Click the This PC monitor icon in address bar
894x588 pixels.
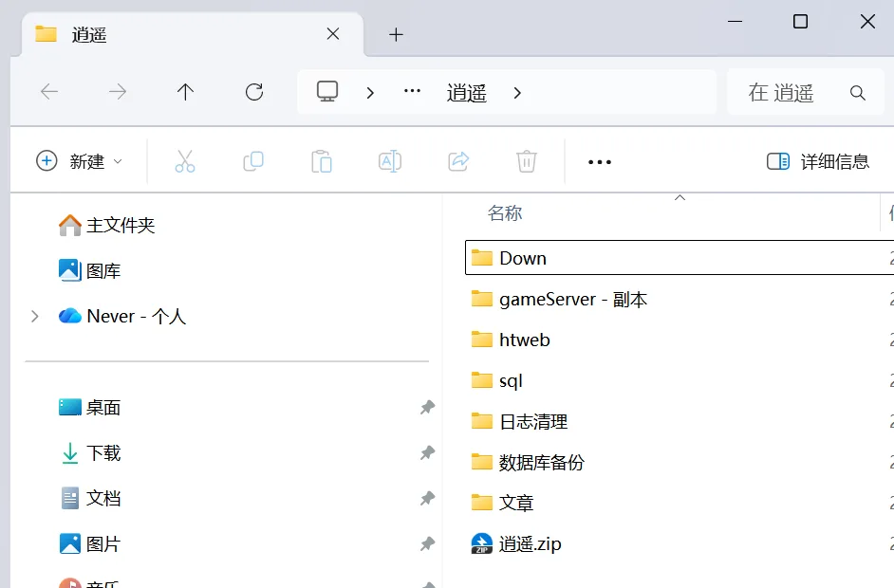pyautogui.click(x=327, y=91)
